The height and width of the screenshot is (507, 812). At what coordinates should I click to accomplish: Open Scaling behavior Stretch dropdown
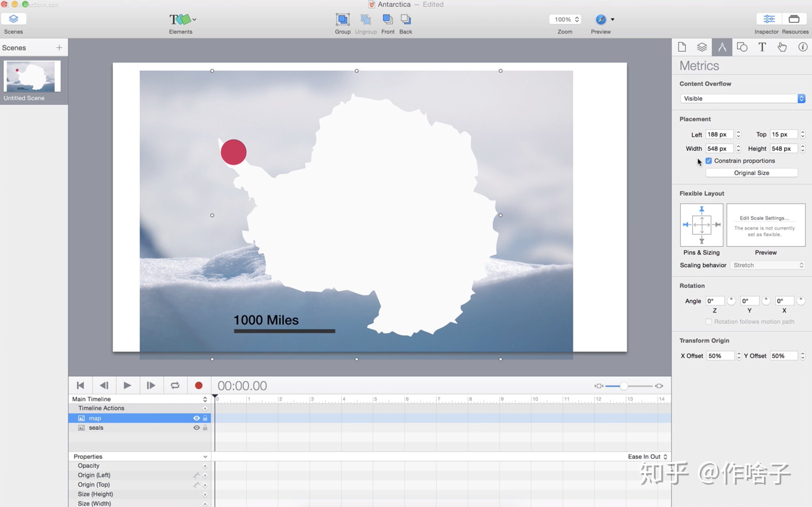click(x=767, y=265)
